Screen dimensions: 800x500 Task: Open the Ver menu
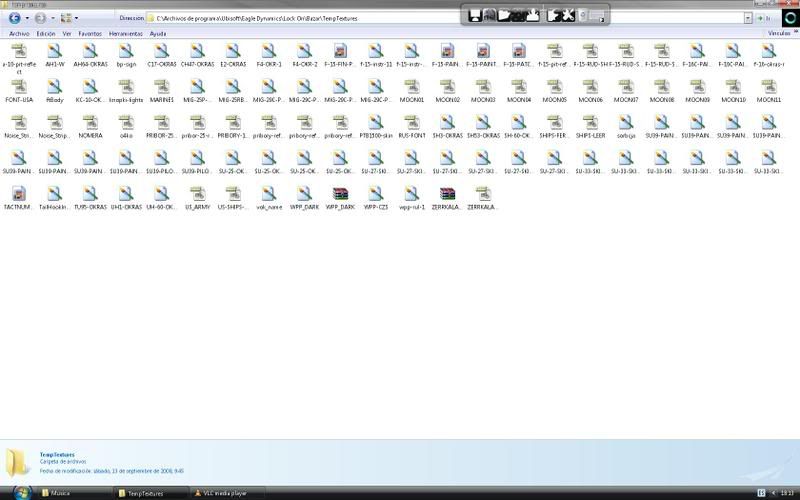pyautogui.click(x=67, y=34)
